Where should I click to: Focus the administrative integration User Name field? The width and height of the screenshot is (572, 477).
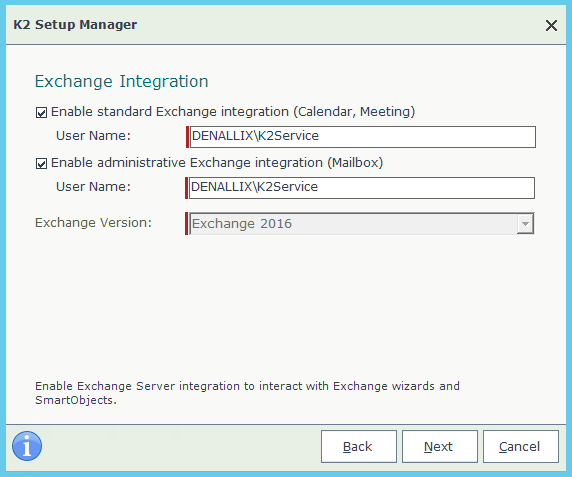pyautogui.click(x=362, y=188)
